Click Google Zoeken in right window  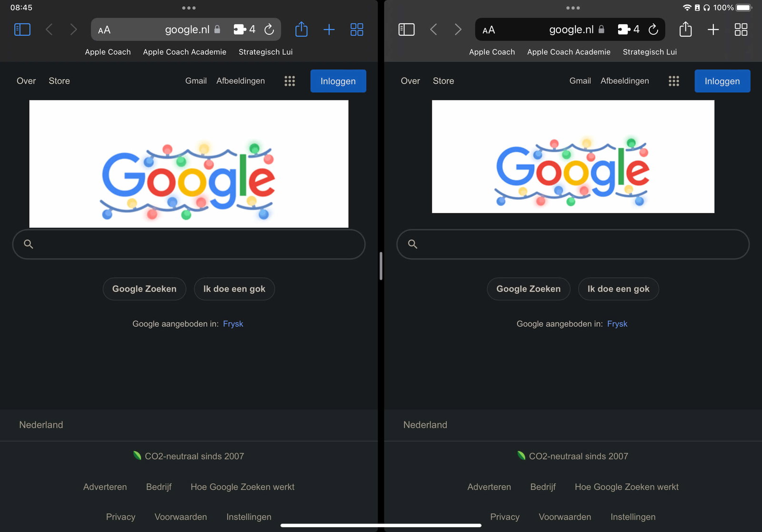pyautogui.click(x=529, y=289)
